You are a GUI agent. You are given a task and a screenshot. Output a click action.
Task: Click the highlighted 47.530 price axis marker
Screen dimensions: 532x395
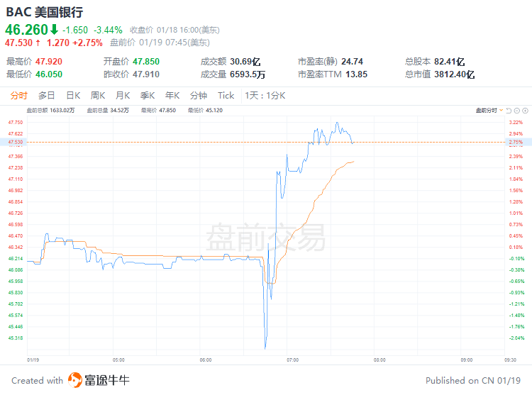pos(15,143)
